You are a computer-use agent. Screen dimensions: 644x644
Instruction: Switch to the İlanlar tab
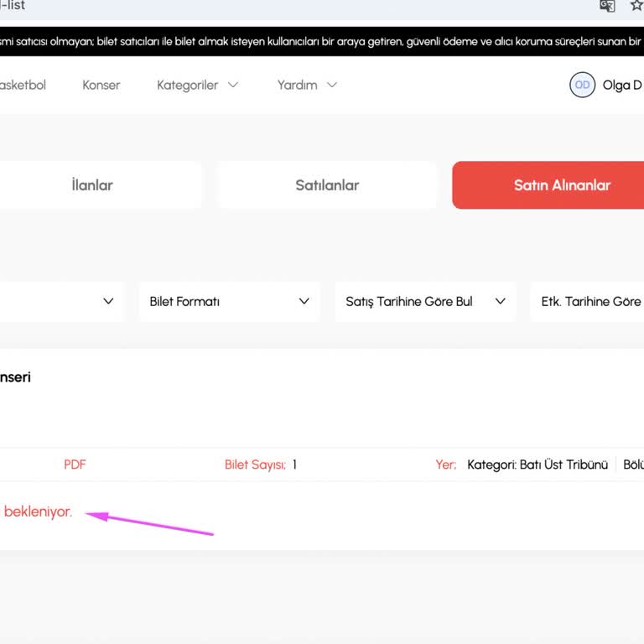[92, 185]
